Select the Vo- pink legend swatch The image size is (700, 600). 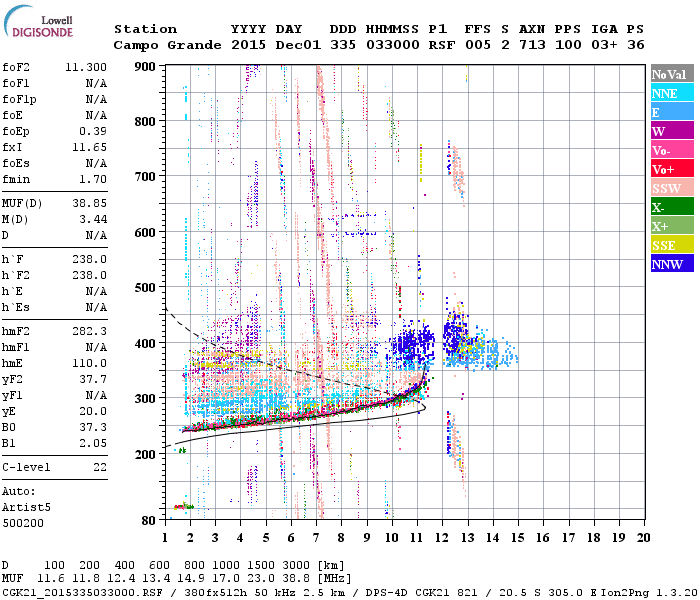(x=672, y=150)
